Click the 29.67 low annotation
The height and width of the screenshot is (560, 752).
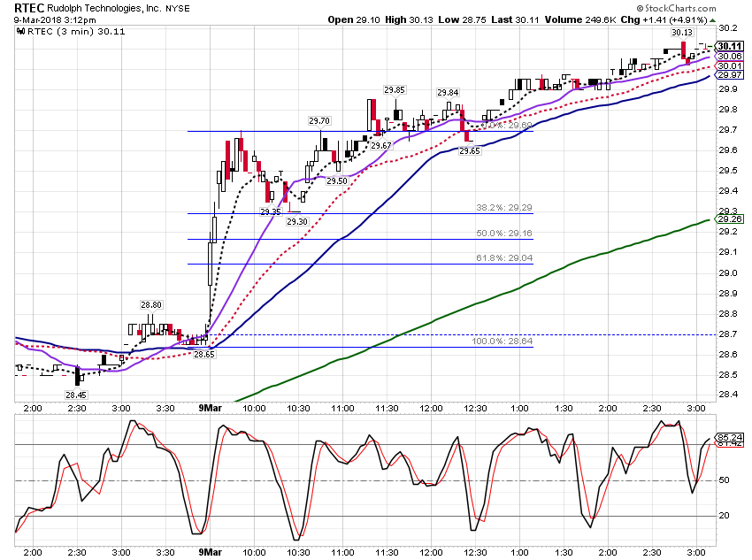[380, 145]
